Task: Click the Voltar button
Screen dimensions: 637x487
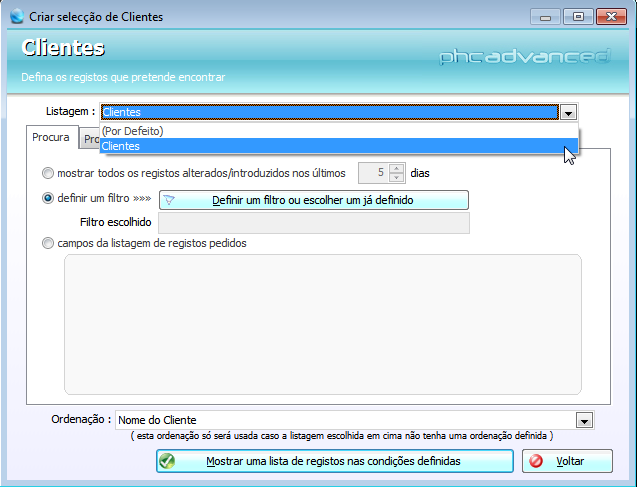Action: 567,461
